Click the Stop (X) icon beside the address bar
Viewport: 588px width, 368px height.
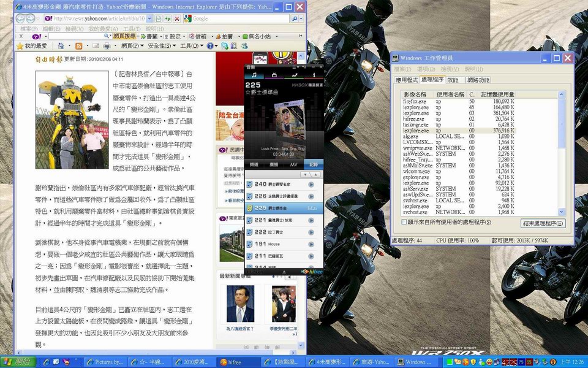point(176,19)
